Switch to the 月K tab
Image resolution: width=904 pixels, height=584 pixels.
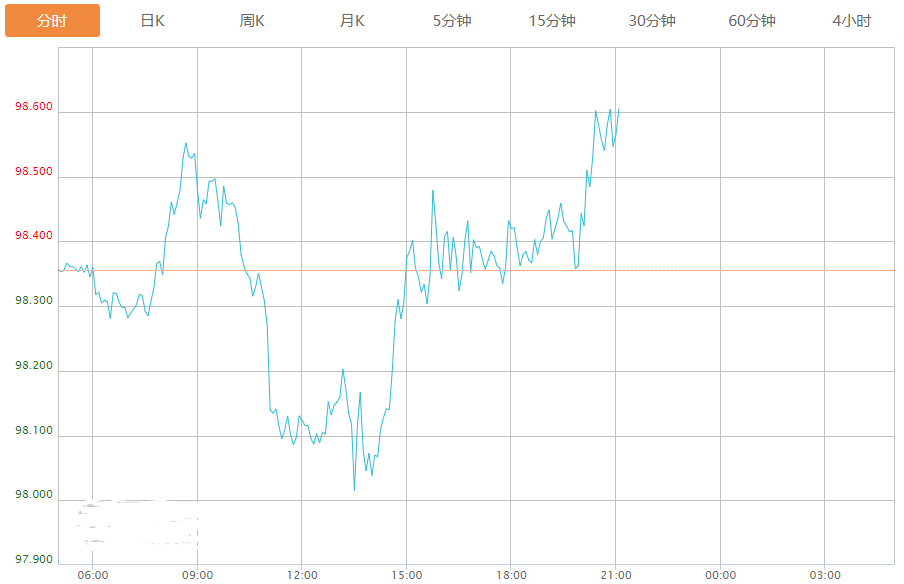352,21
